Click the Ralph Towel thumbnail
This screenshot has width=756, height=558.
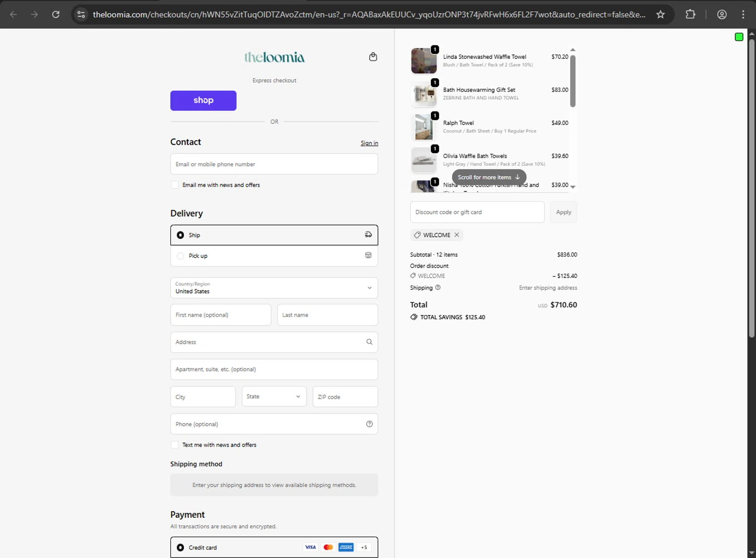(x=424, y=127)
